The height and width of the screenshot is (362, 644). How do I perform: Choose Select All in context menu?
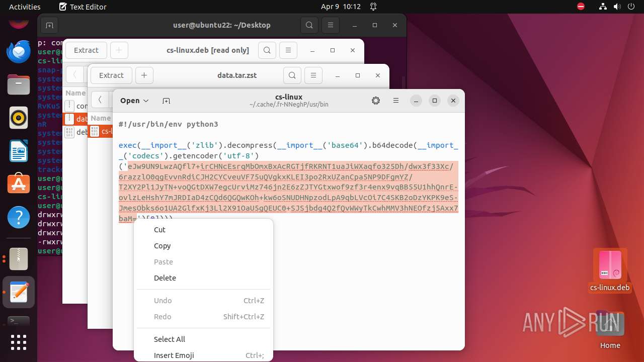(204, 339)
